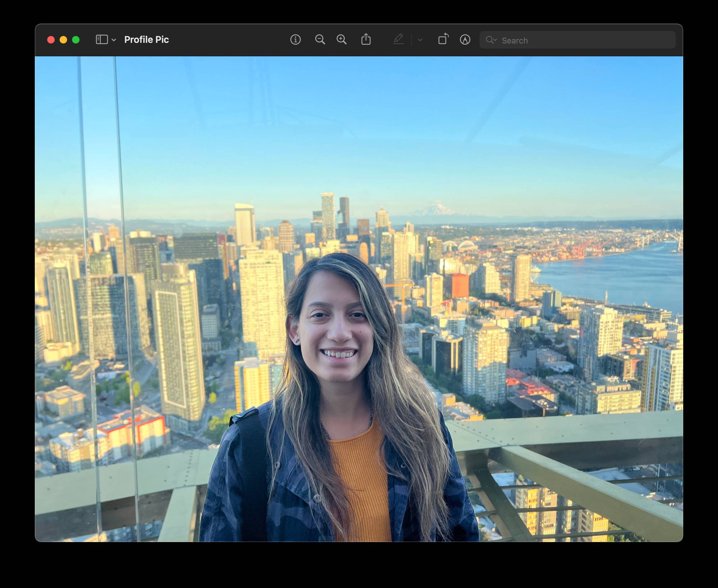Expand the highlight color options chevron
This screenshot has width=718, height=588.
coord(420,40)
